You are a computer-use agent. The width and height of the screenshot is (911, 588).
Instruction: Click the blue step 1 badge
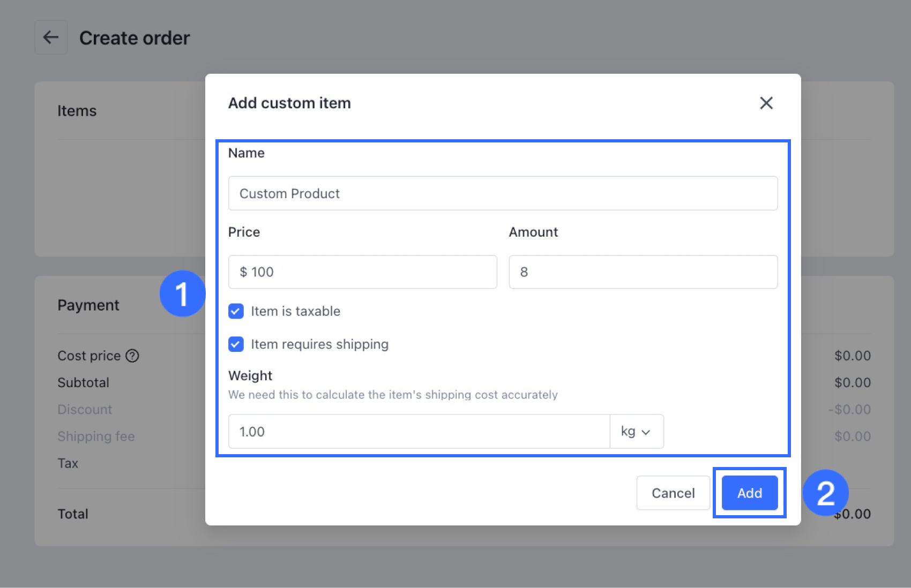182,293
